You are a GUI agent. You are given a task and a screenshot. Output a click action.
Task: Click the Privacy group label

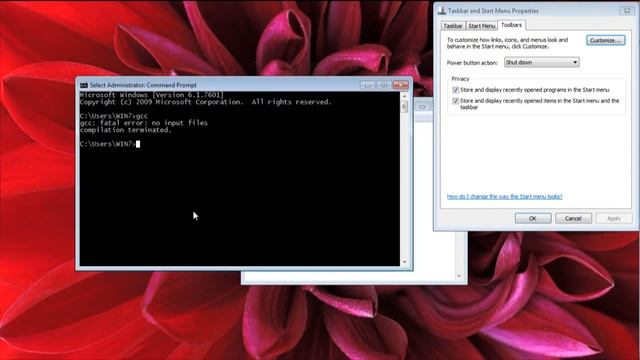pos(460,79)
